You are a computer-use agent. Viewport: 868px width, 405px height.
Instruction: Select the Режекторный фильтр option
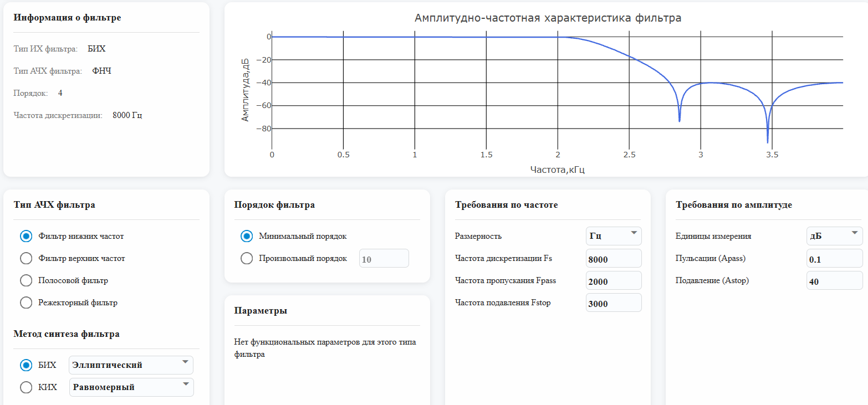pyautogui.click(x=26, y=303)
